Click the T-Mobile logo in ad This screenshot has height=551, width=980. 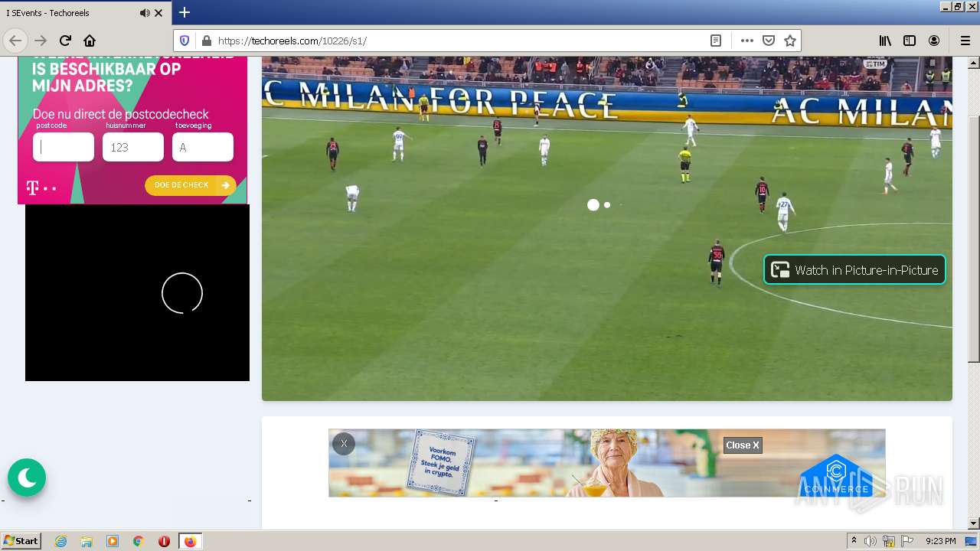41,187
